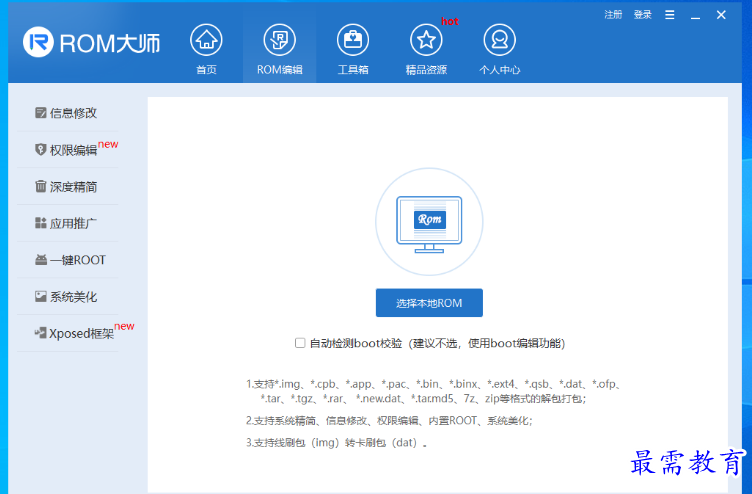This screenshot has height=494, width=752.
Task: Open the 工具箱 toolbox icon
Action: point(353,40)
